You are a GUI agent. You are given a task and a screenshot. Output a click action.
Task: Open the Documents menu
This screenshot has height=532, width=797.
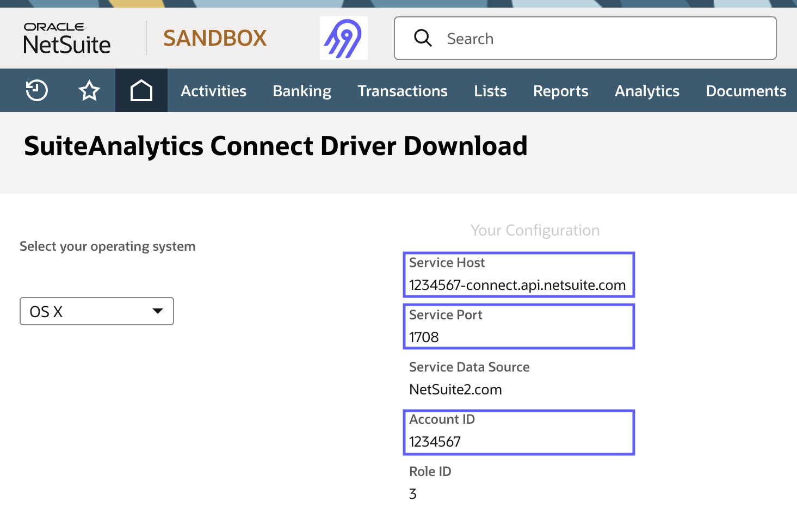click(746, 90)
